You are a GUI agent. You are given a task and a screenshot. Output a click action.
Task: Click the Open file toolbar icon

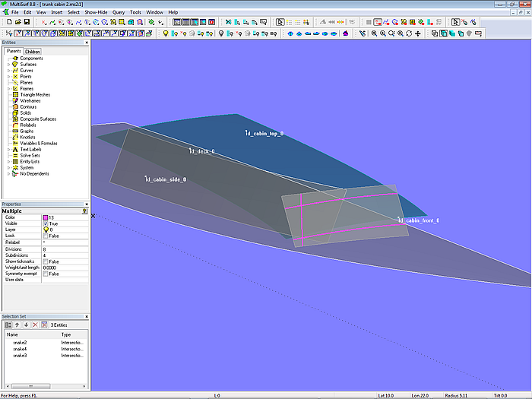[17, 22]
